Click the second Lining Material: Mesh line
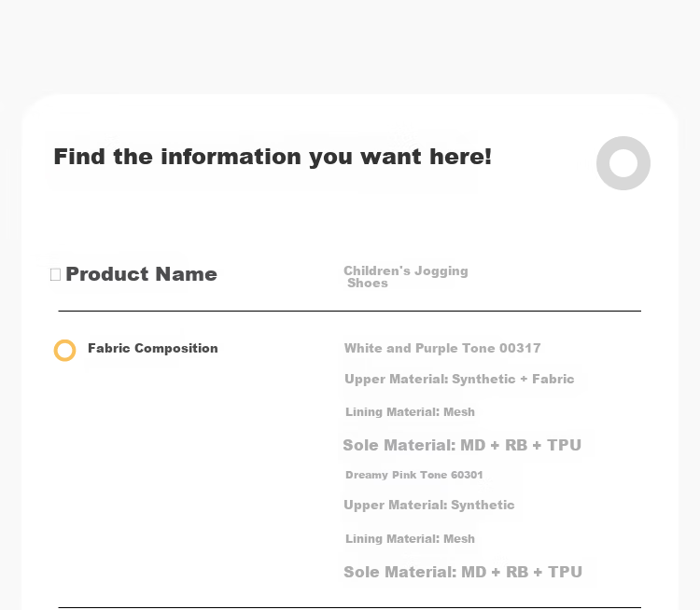 [x=410, y=538]
